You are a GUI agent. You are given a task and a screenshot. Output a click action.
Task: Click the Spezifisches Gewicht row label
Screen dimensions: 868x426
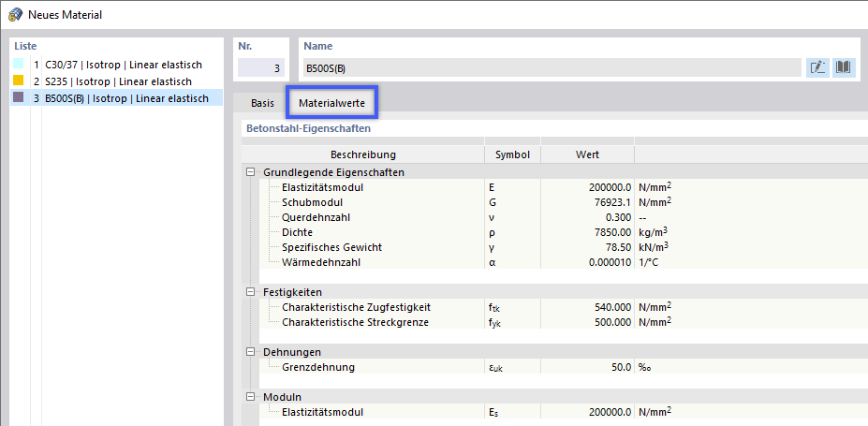[x=331, y=247]
